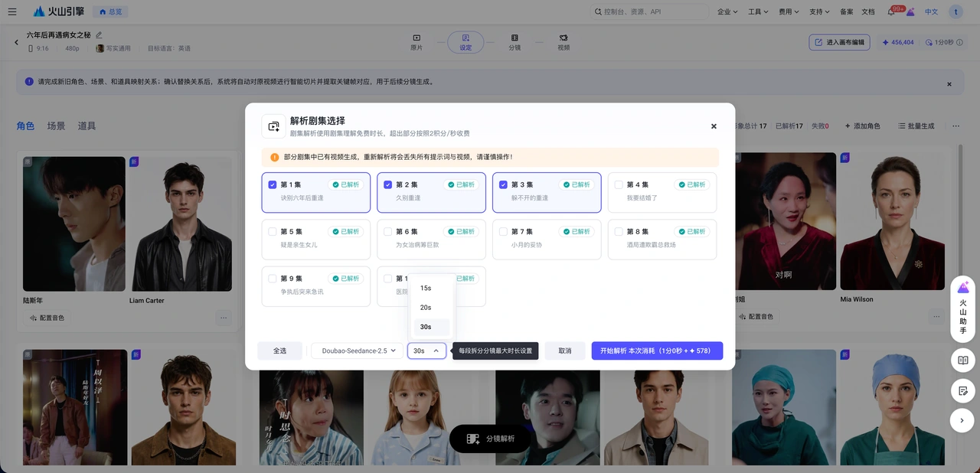The image size is (980, 473).
Task: Open the book docs icon on right sidebar
Action: click(x=962, y=360)
